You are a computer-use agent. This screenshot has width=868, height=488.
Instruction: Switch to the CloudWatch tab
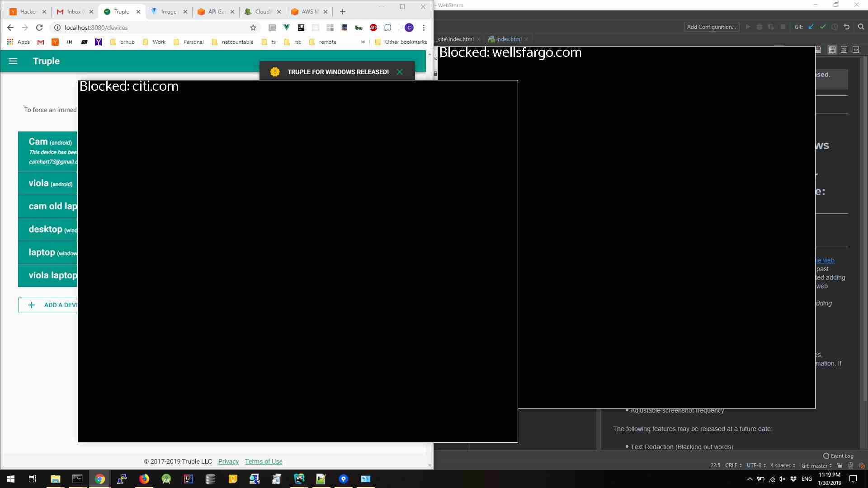(x=263, y=12)
